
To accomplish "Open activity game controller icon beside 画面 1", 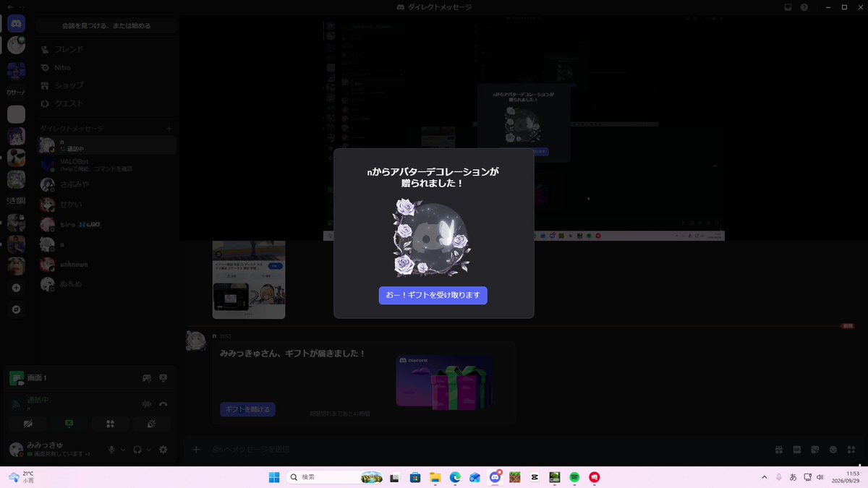I will [x=146, y=378].
